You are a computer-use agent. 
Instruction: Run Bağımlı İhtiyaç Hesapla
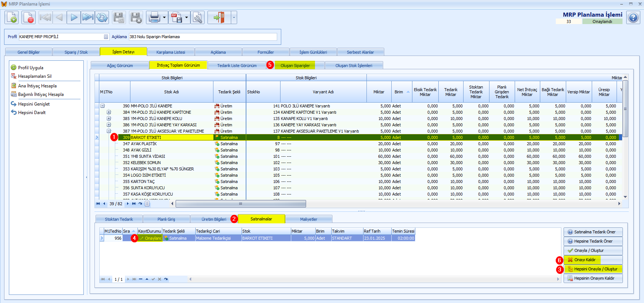[x=41, y=94]
